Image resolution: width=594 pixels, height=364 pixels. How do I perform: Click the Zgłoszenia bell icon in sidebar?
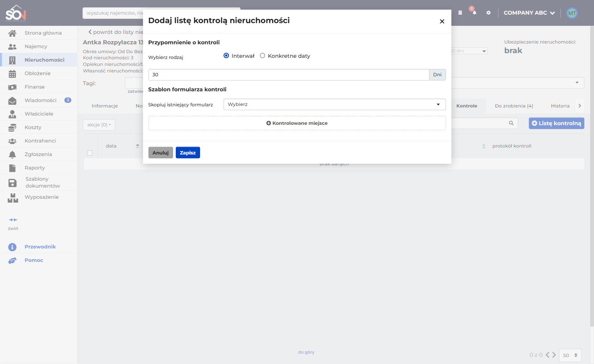[12, 154]
